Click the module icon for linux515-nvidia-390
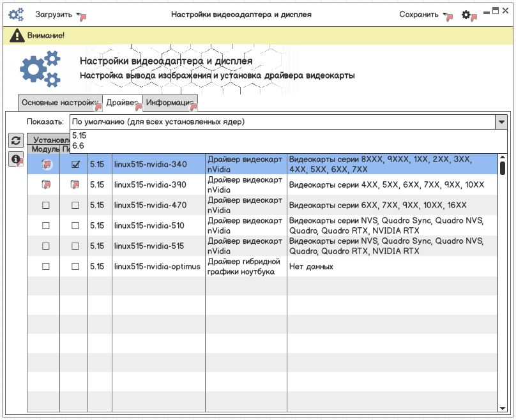516x420 pixels. tap(46, 185)
